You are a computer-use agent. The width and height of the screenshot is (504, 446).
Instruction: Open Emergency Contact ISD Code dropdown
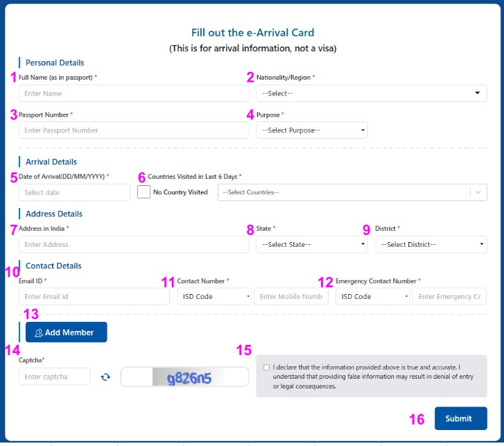point(373,296)
